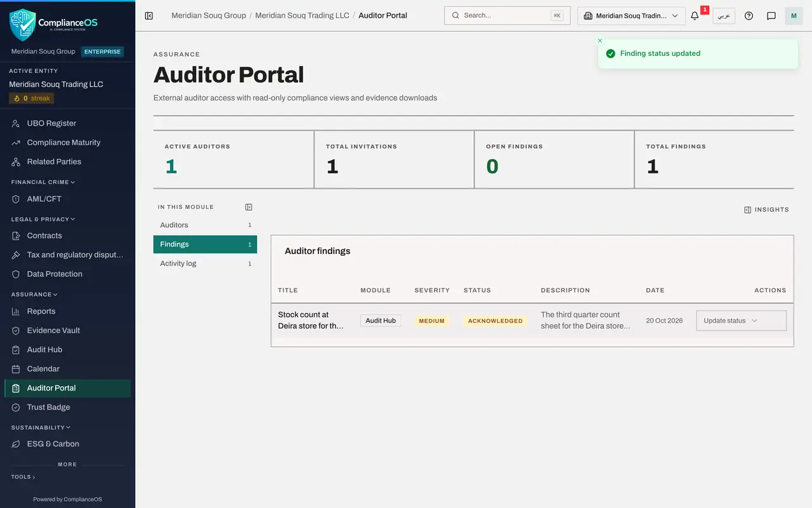Dismiss the Finding status updated toast

(x=600, y=41)
